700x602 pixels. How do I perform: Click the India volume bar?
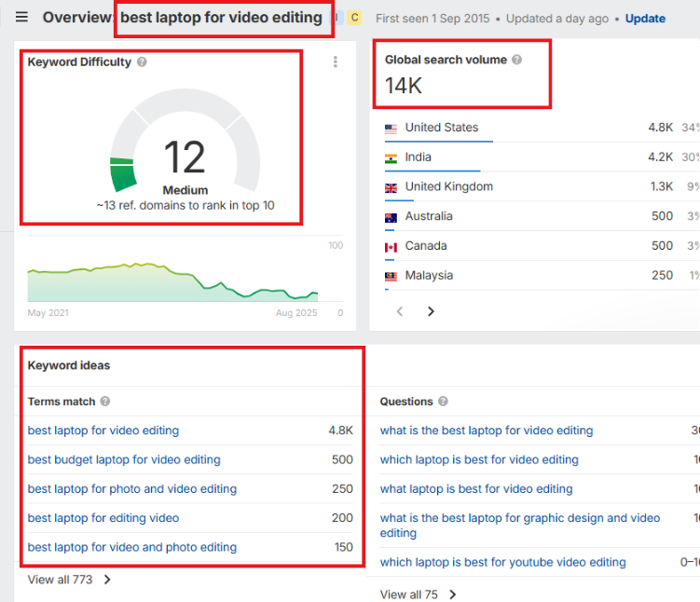tap(432, 171)
